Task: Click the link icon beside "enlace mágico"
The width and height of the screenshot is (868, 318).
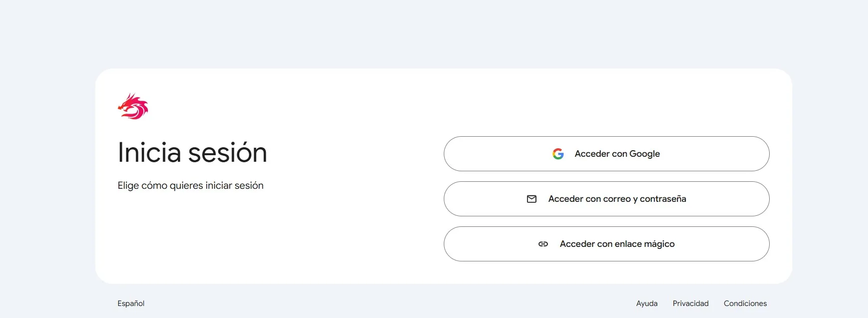Action: click(x=544, y=244)
